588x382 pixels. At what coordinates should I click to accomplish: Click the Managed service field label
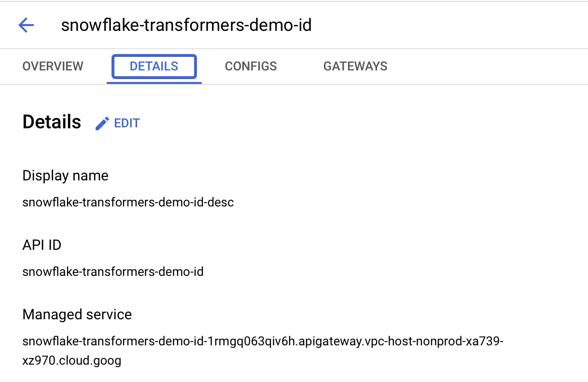(77, 314)
